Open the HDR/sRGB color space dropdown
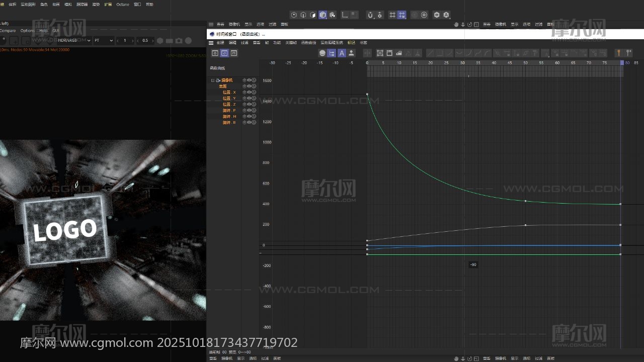Image resolution: width=644 pixels, height=362 pixels. [73, 41]
